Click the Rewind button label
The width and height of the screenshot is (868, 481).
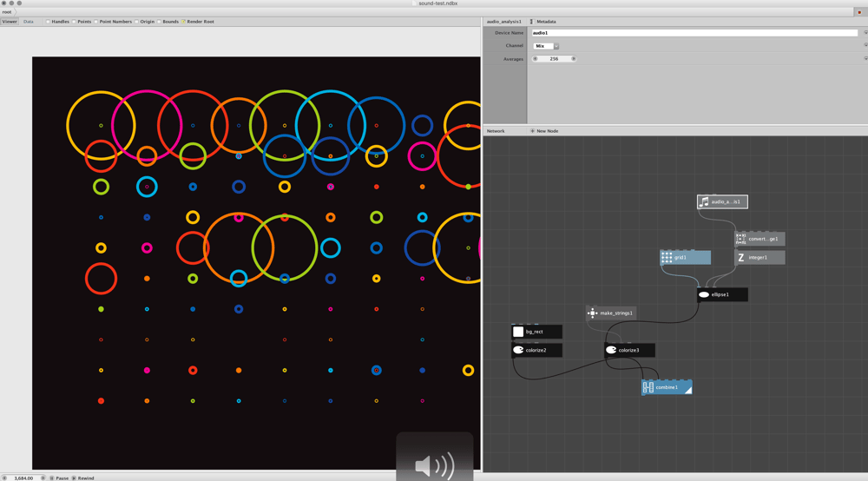(x=86, y=478)
